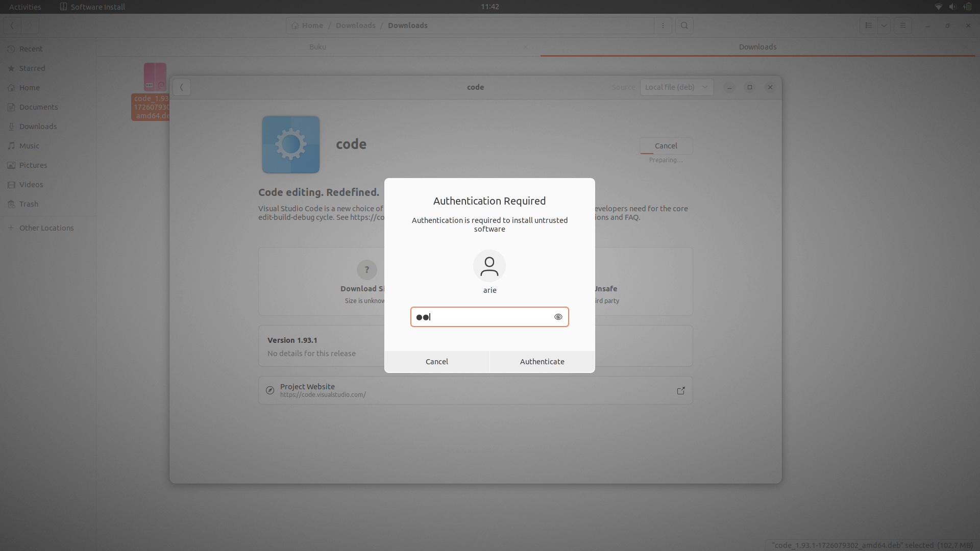
Task: Open the Project Website link row
Action: click(x=476, y=390)
